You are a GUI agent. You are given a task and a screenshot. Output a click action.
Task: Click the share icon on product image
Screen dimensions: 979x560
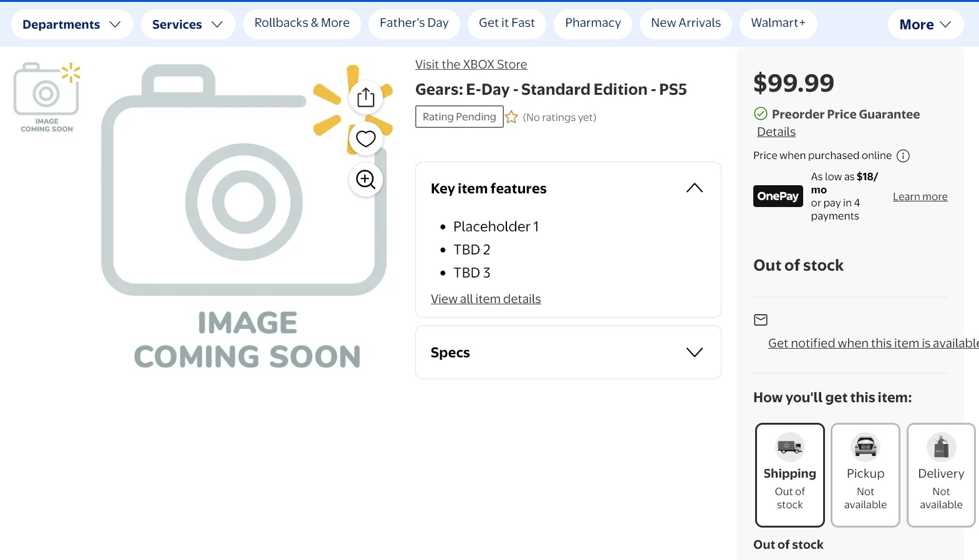[x=365, y=97]
